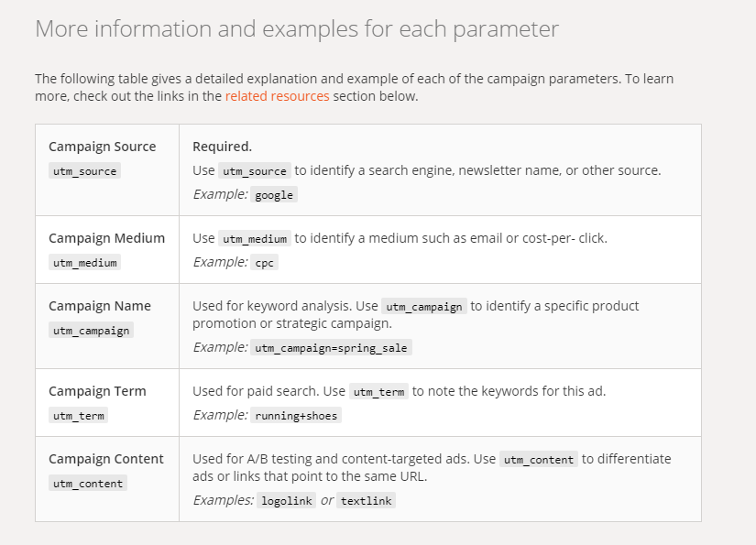
Task: Click the 'More information and examples' heading
Action: tap(296, 28)
